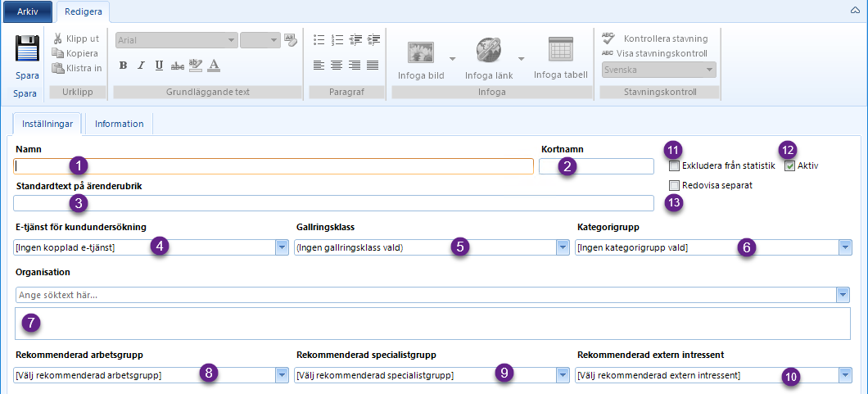Click into the Kortnamn field
Screen dimensions: 868x394
click(x=596, y=166)
